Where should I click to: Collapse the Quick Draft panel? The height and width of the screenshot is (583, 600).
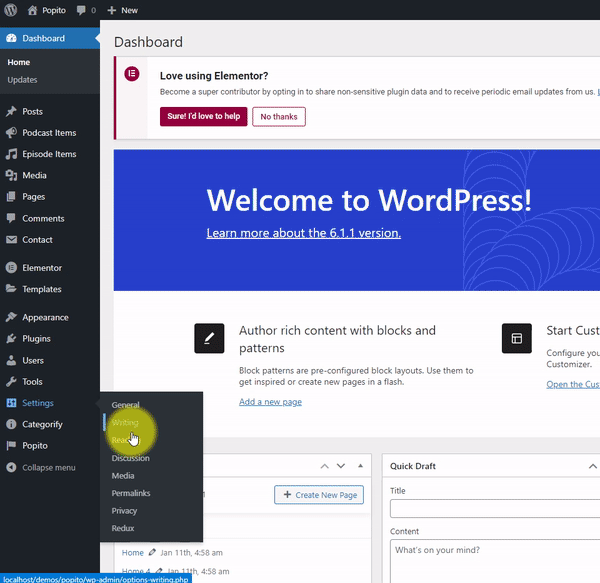tap(592, 466)
